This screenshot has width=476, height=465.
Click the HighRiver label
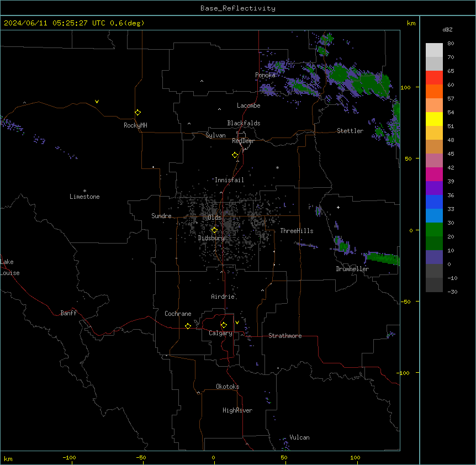pos(237,410)
